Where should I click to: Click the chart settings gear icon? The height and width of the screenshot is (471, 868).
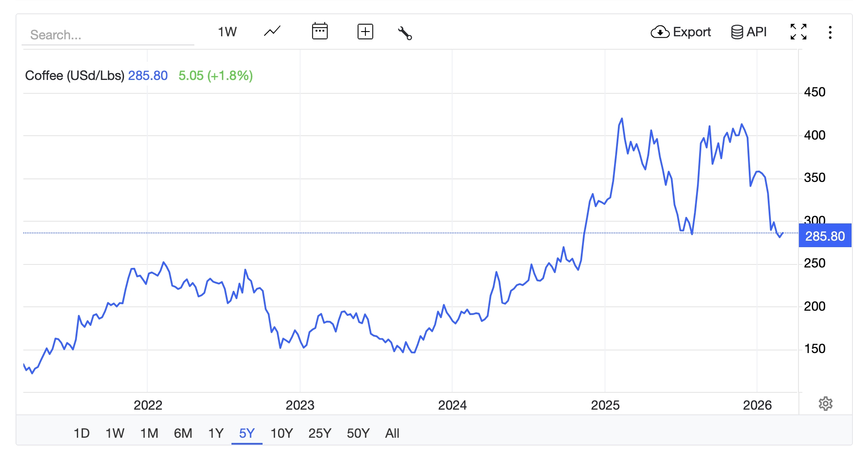pos(825,404)
